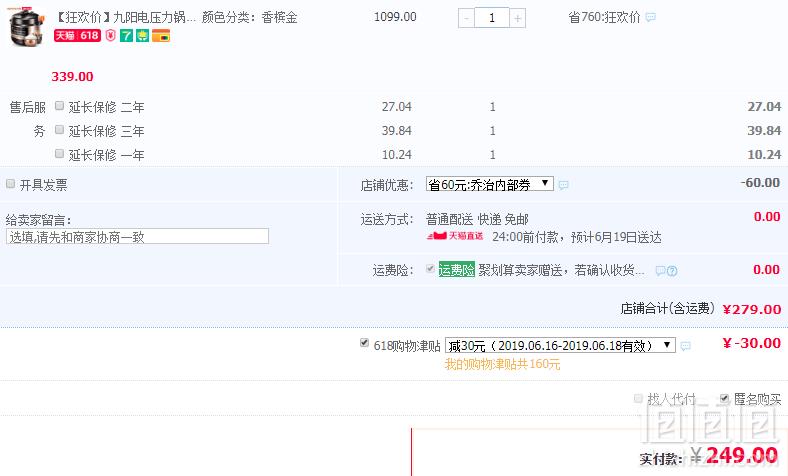Click the -60.00 coupon discount amount
The width and height of the screenshot is (788, 476).
760,182
